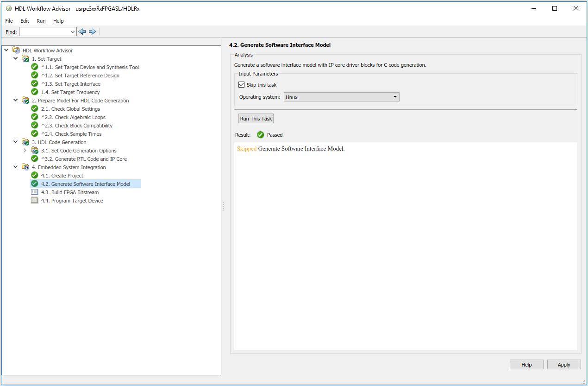Click into the Find text field
This screenshot has width=588, height=386.
pos(44,32)
